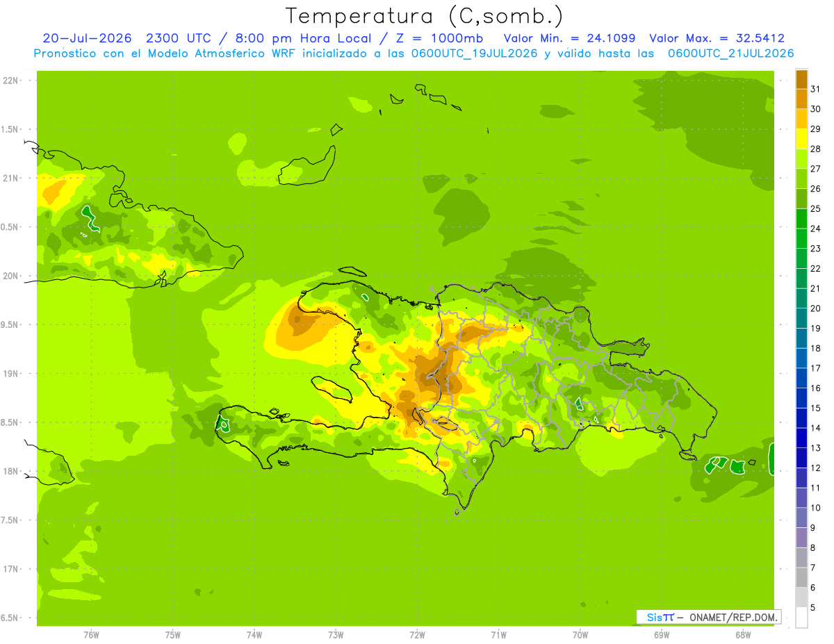The height and width of the screenshot is (644, 834).
Task: Pick the purple swatch between legend 9 and 10
Action: click(801, 518)
